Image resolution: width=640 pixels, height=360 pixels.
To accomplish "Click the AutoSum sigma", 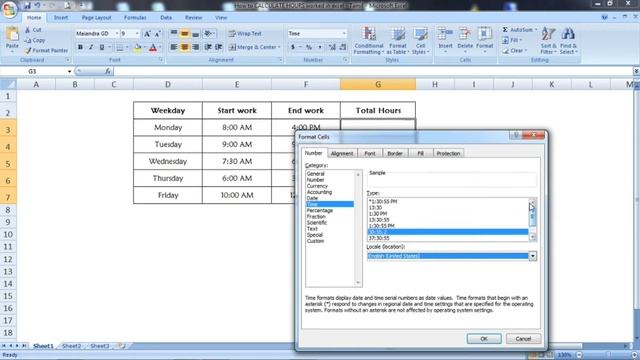I will click(x=505, y=30).
